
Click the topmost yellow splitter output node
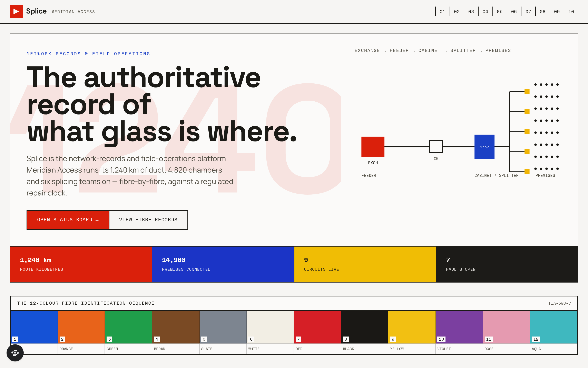point(527,92)
